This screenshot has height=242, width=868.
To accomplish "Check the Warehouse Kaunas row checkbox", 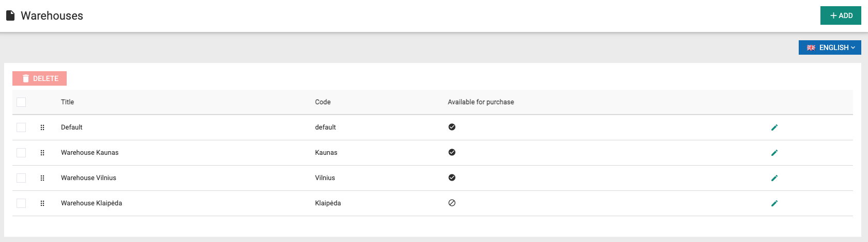I will (x=21, y=153).
